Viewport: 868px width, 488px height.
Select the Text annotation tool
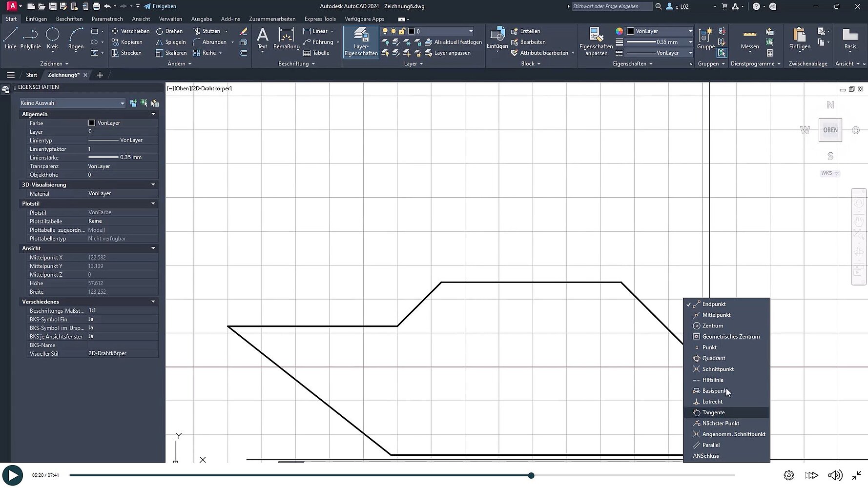(262, 38)
